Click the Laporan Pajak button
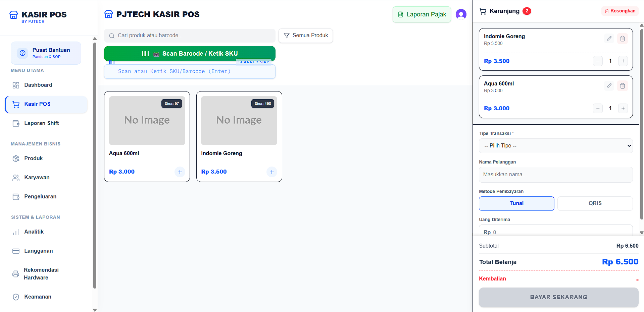 tap(422, 14)
